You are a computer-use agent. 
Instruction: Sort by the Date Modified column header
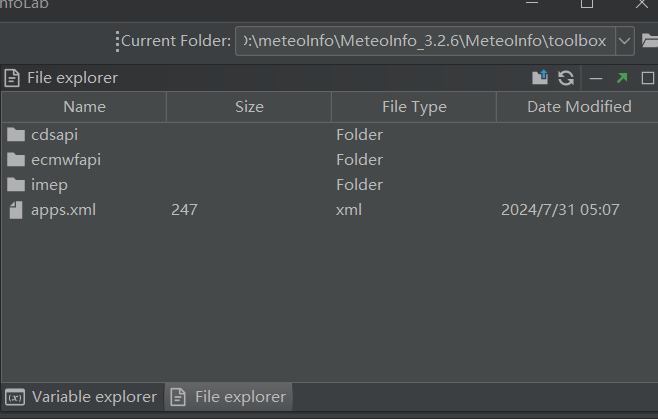(579, 107)
